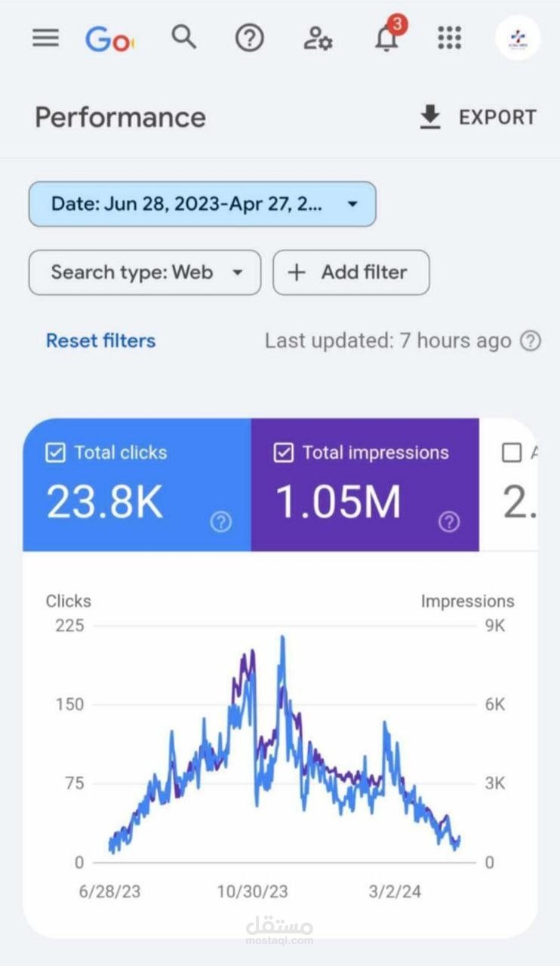
Task: Click the 75 clicks axis value
Action: [74, 783]
